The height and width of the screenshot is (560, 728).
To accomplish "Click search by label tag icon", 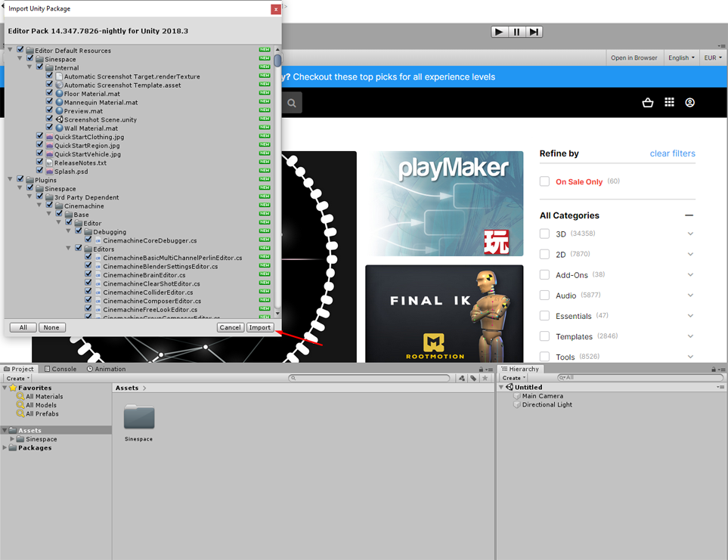I will click(473, 378).
